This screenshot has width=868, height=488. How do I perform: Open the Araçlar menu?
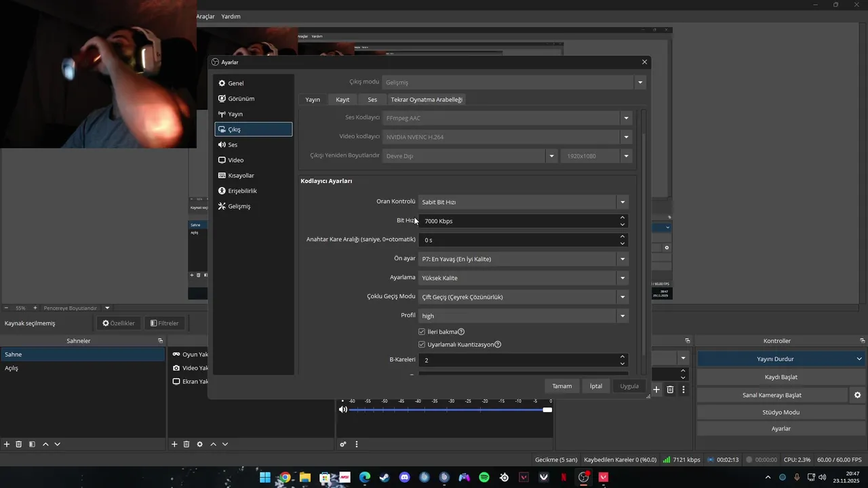[x=205, y=16]
